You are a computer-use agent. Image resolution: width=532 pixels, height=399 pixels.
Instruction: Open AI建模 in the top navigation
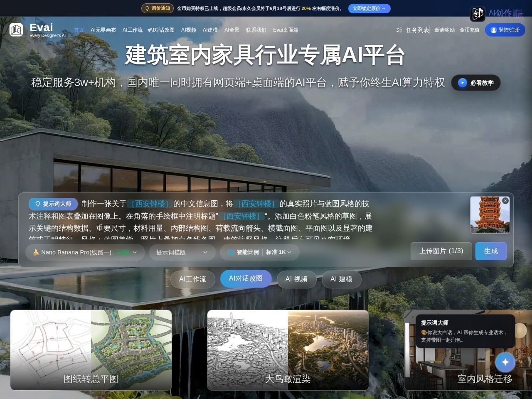[210, 30]
